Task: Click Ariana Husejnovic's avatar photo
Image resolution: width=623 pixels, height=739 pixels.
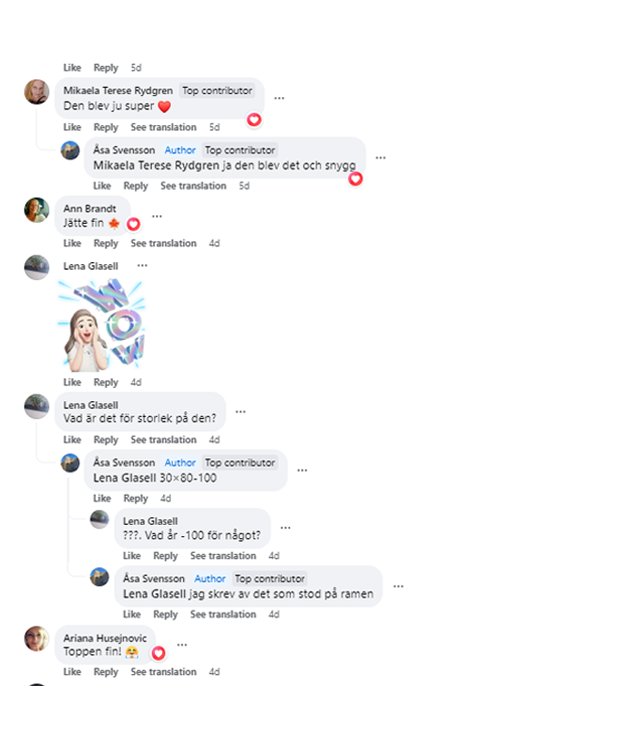Action: point(37,638)
